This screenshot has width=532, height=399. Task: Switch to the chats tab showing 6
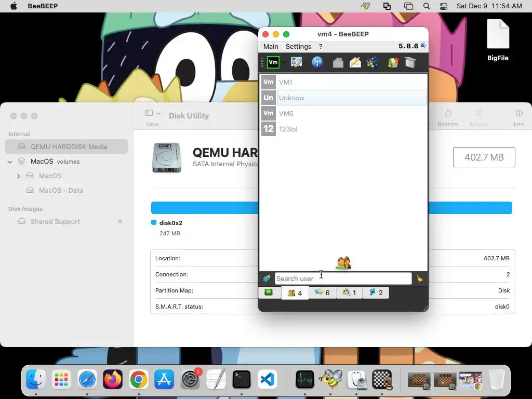click(x=322, y=292)
